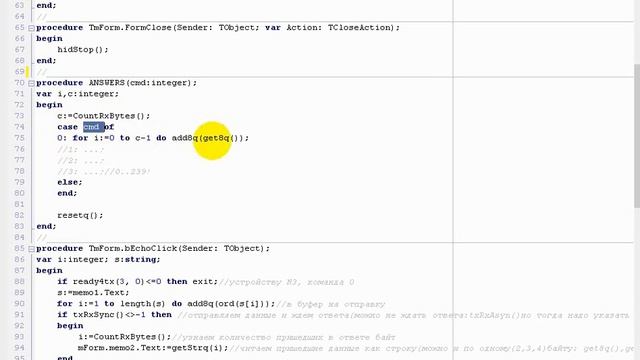Click the var i,c:integer; declaration

[x=78, y=94]
